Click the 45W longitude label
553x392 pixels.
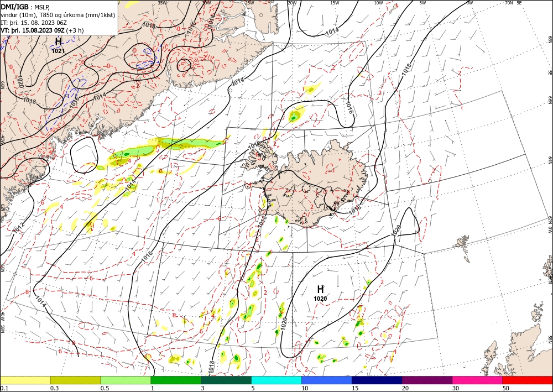tap(2, 140)
